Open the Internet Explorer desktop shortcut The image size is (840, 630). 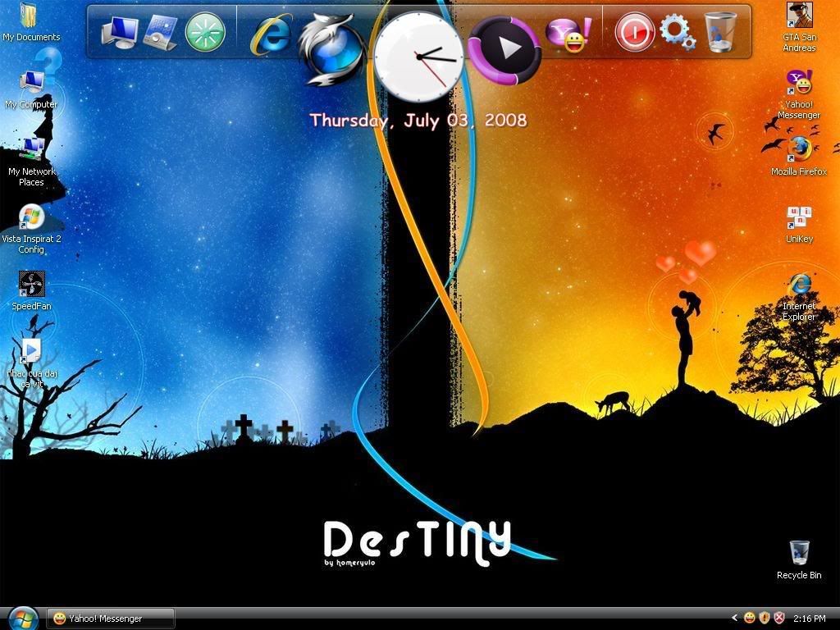799,297
